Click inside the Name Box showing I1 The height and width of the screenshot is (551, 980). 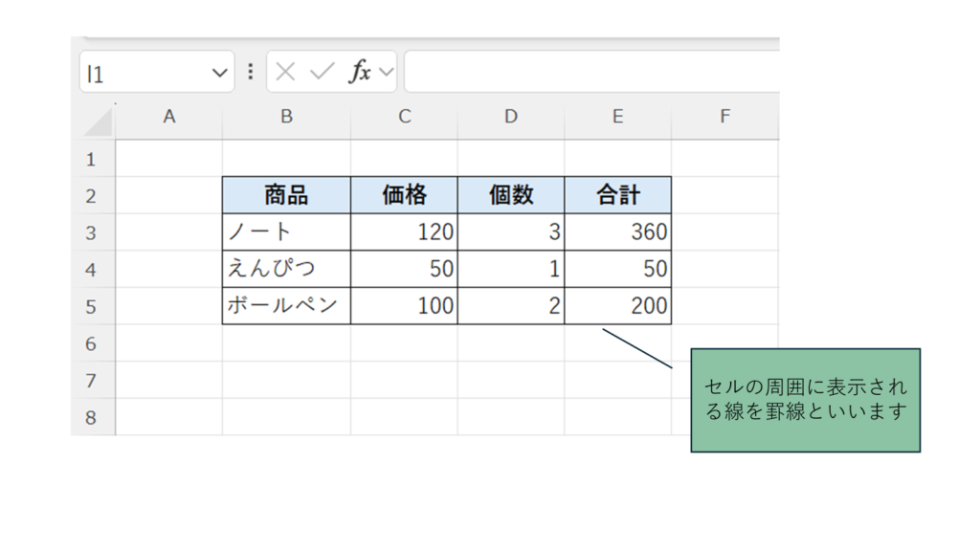144,73
